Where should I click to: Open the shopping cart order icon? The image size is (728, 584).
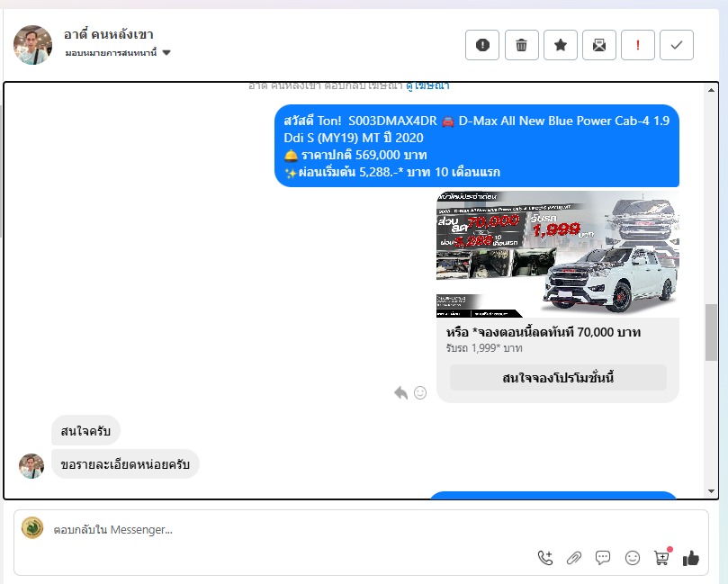tap(662, 557)
